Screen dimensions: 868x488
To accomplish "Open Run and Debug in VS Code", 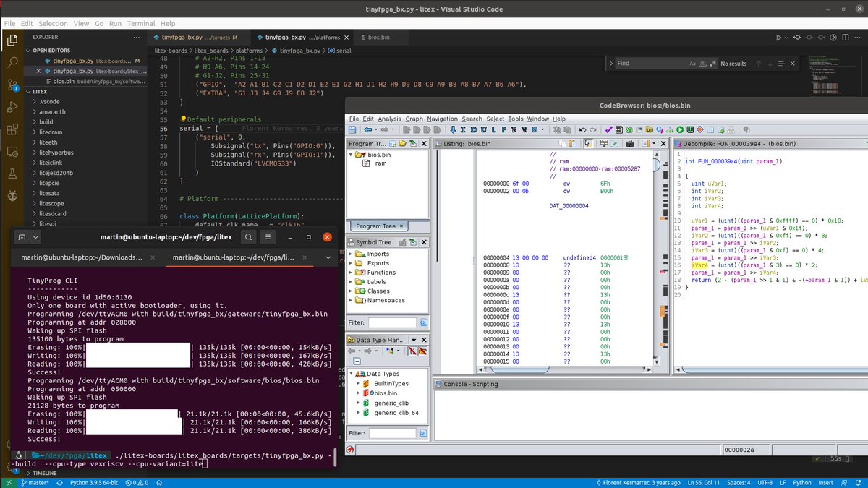I will click(12, 108).
